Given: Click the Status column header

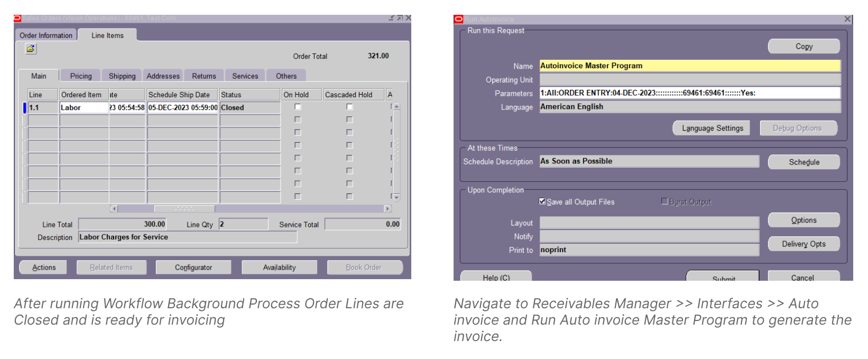Looking at the screenshot, I should tap(250, 95).
